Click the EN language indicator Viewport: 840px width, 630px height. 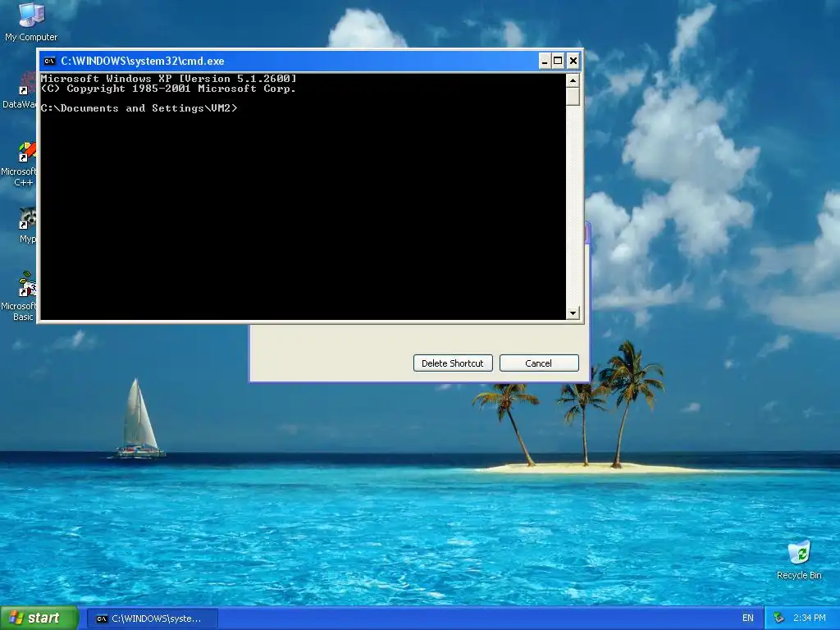click(748, 619)
